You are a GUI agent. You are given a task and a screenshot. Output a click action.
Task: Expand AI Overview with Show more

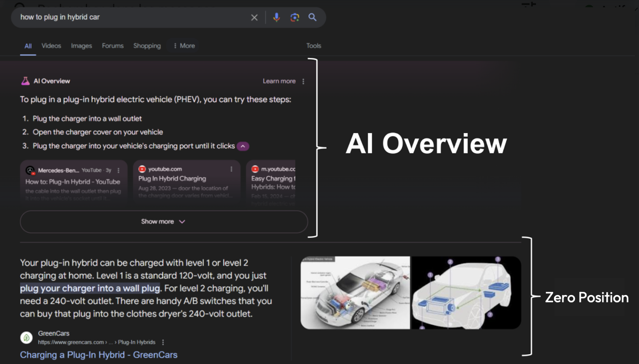pos(164,221)
